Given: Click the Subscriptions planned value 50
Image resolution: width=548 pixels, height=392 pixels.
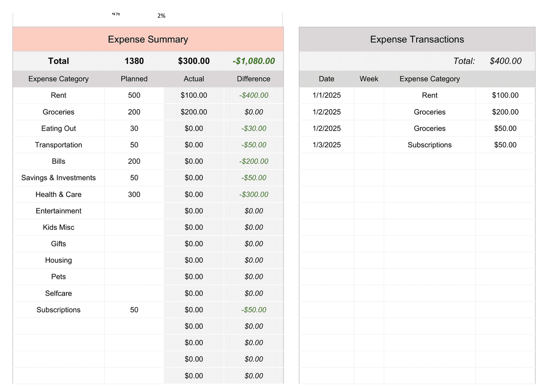Looking at the screenshot, I should (134, 310).
